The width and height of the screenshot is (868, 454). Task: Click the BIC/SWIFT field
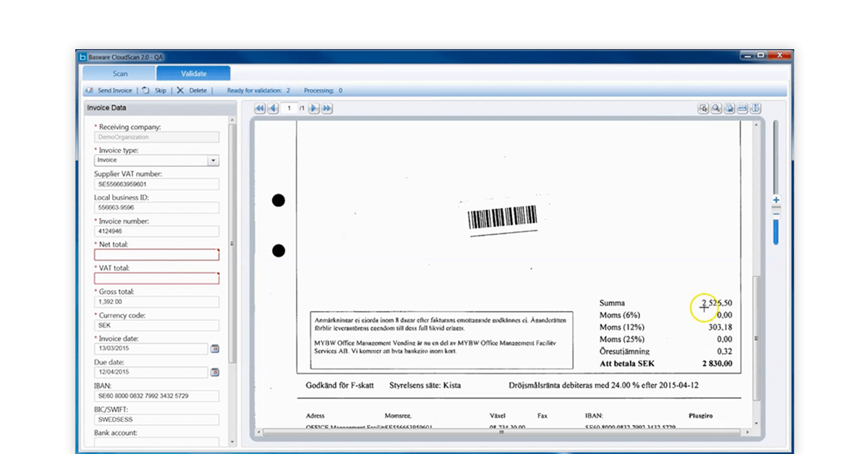(x=156, y=419)
